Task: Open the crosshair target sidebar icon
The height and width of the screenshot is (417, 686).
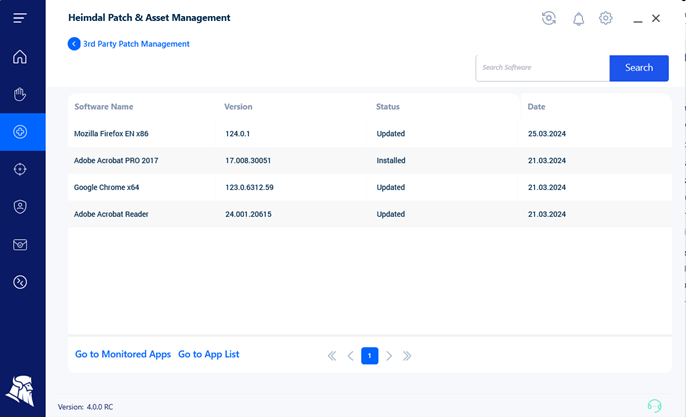Action: tap(20, 169)
